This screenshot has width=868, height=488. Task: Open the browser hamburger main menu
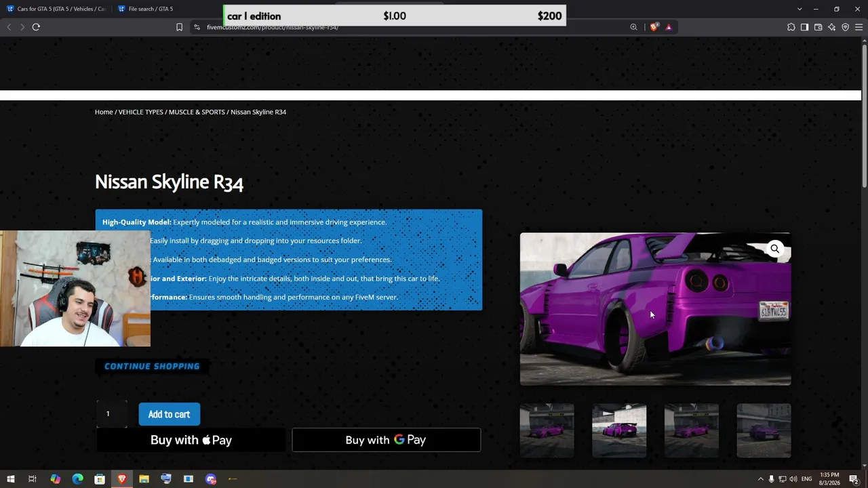[859, 27]
